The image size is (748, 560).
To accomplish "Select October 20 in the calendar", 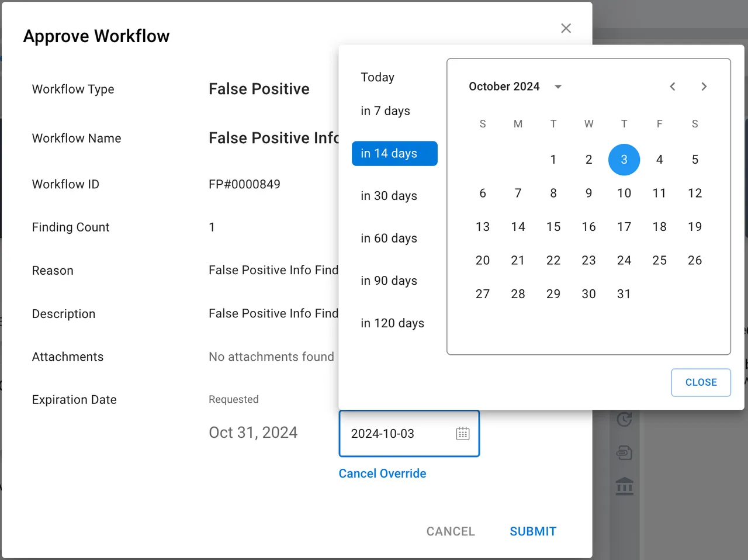I will click(x=483, y=260).
